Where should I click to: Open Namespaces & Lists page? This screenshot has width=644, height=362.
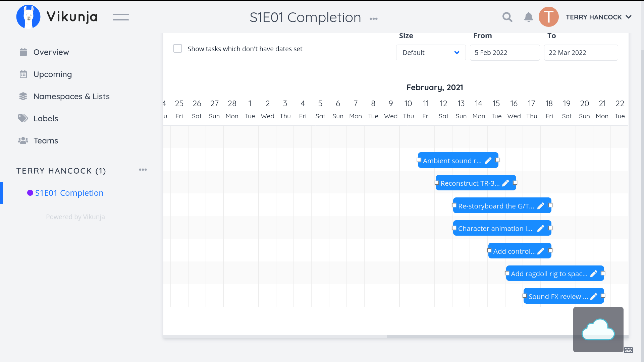pos(71,97)
